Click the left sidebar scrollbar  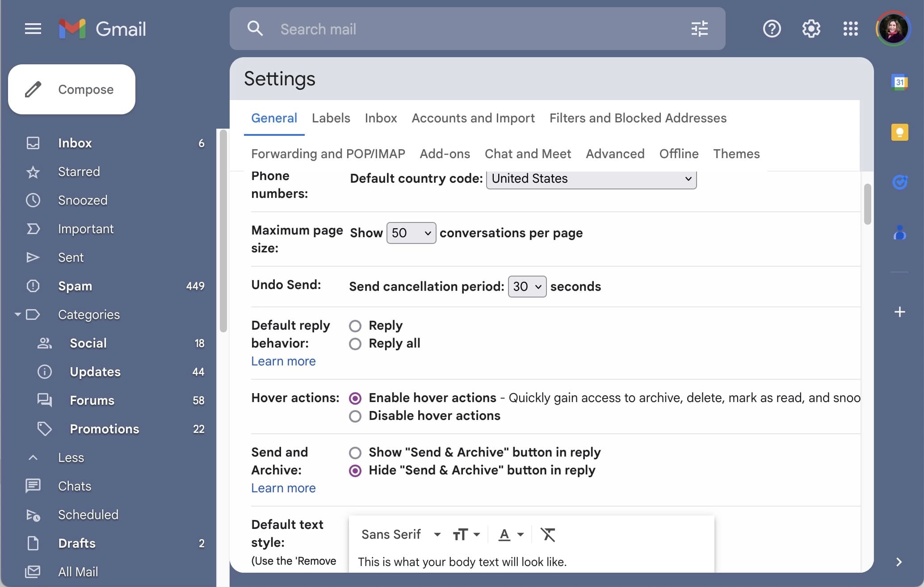pyautogui.click(x=223, y=231)
